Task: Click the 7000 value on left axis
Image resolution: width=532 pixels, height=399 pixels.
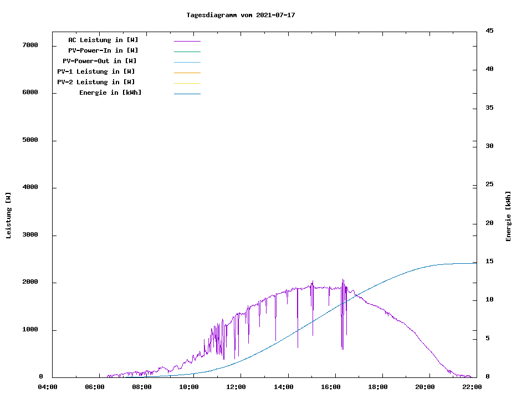Action: click(29, 45)
